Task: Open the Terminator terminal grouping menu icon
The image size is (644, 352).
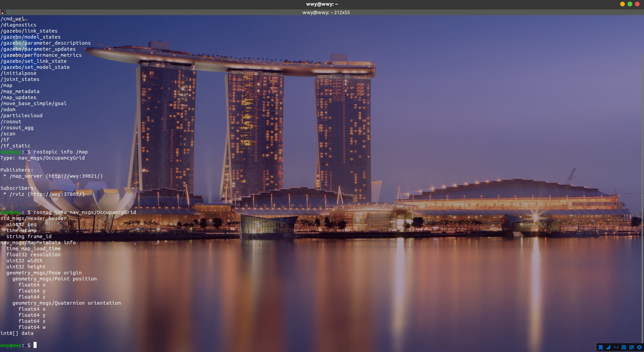Action: (x=3, y=12)
